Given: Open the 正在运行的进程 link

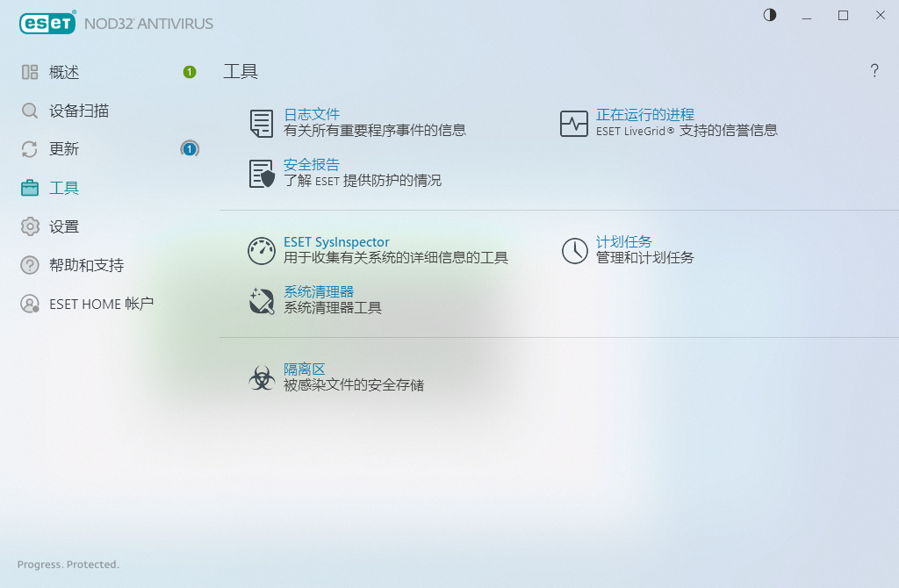Looking at the screenshot, I should [x=645, y=115].
